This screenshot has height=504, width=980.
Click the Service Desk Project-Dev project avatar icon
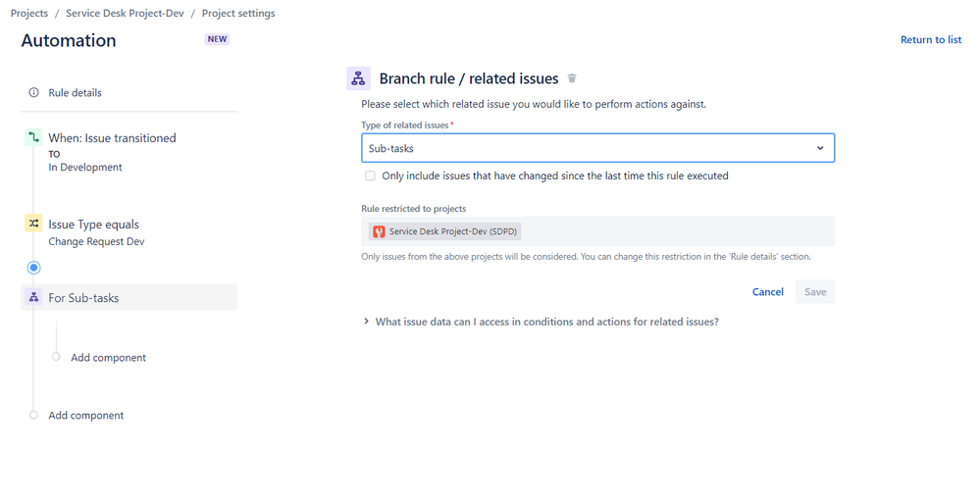tap(379, 231)
